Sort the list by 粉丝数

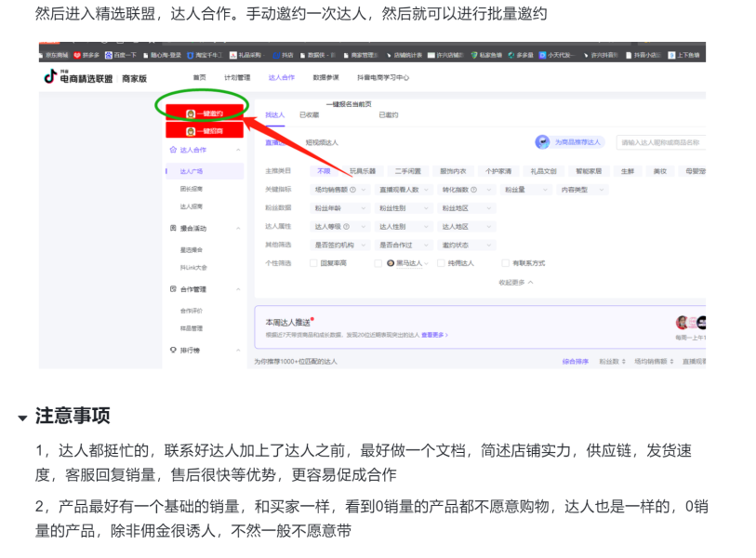[x=610, y=361]
